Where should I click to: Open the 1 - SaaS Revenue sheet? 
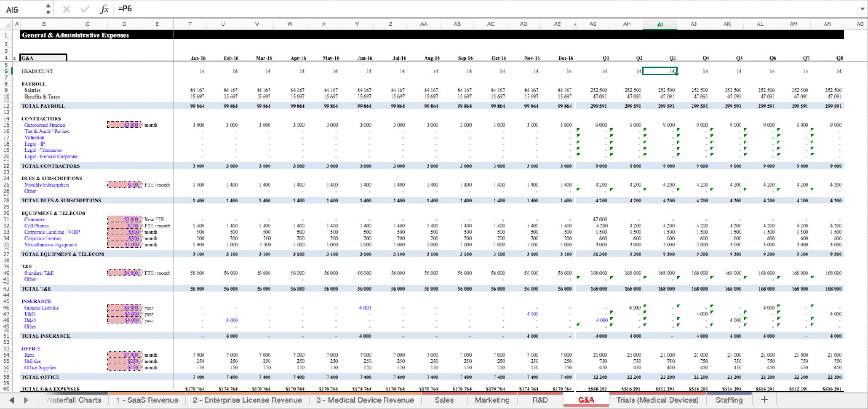tap(146, 400)
